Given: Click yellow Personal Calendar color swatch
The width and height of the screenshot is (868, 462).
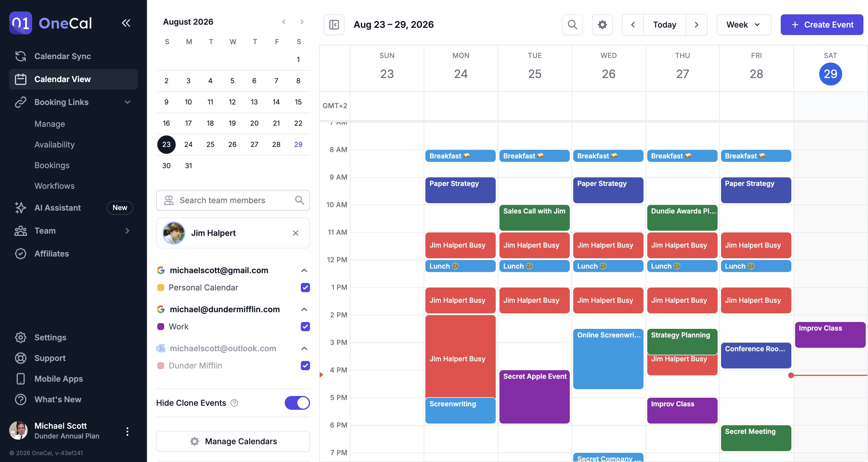Looking at the screenshot, I should [x=161, y=288].
